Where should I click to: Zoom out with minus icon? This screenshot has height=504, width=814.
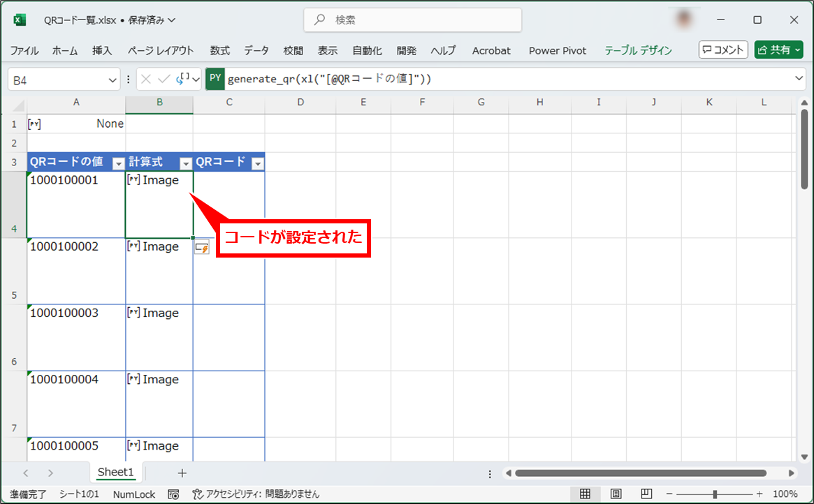click(669, 494)
